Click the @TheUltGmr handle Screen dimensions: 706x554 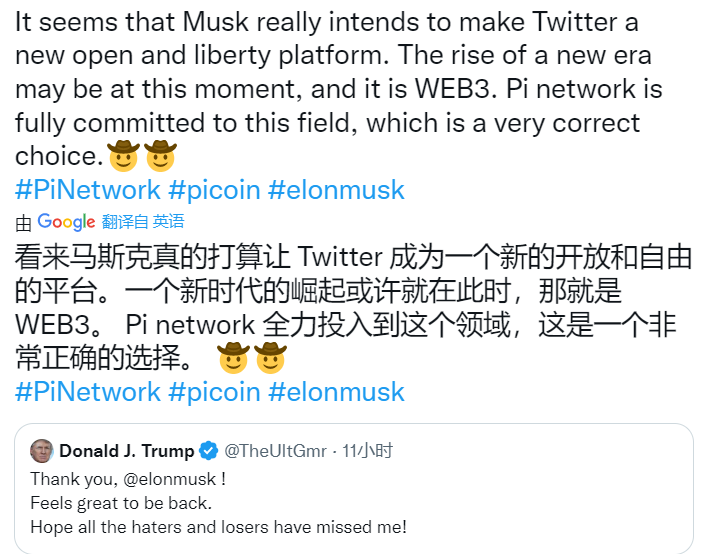coord(276,451)
